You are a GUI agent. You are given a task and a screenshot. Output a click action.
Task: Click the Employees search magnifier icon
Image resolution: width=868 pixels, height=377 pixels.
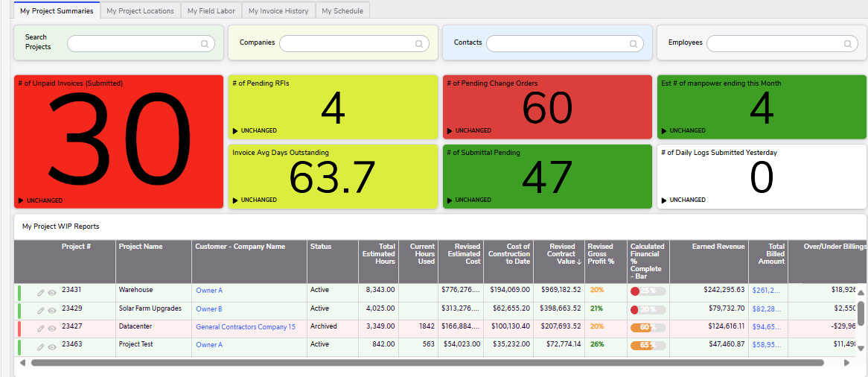847,45
